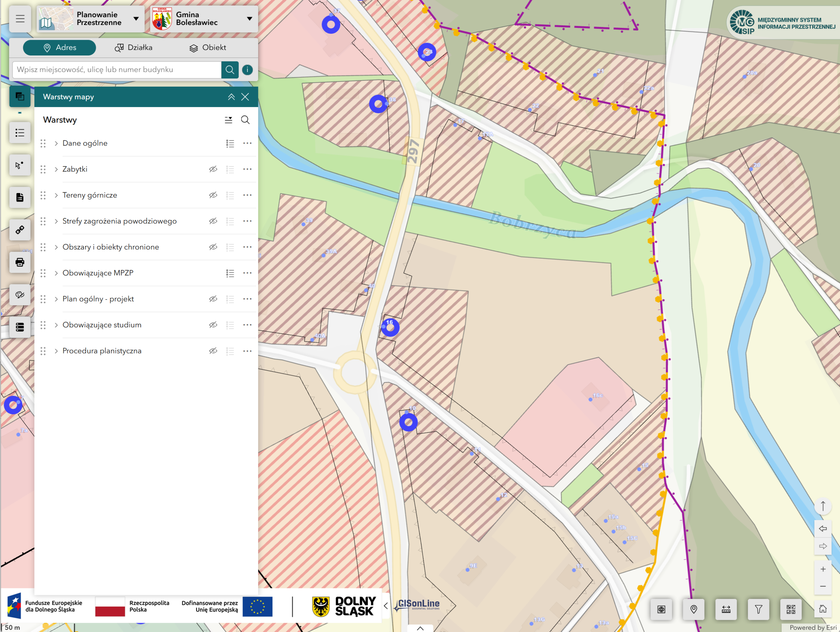Expand the Obowiązujące MPZP layer group
Screen dimensions: 840x632
pyautogui.click(x=56, y=273)
